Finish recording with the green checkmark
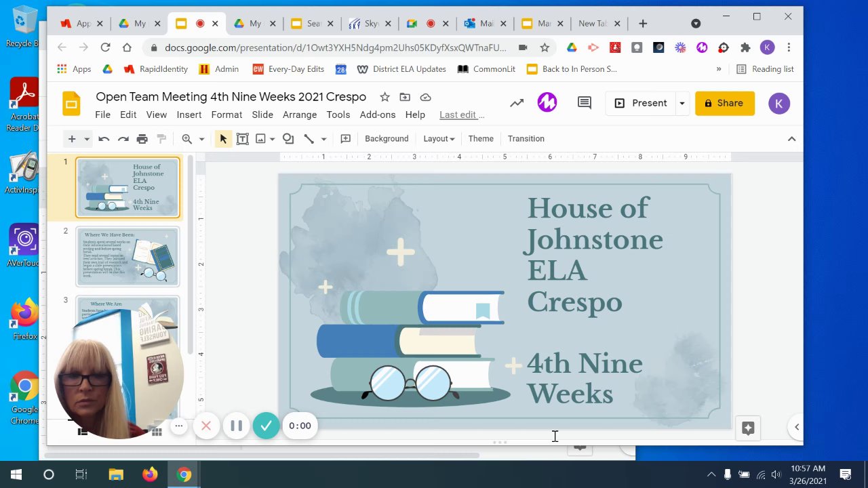Image resolution: width=868 pixels, height=488 pixels. click(266, 426)
